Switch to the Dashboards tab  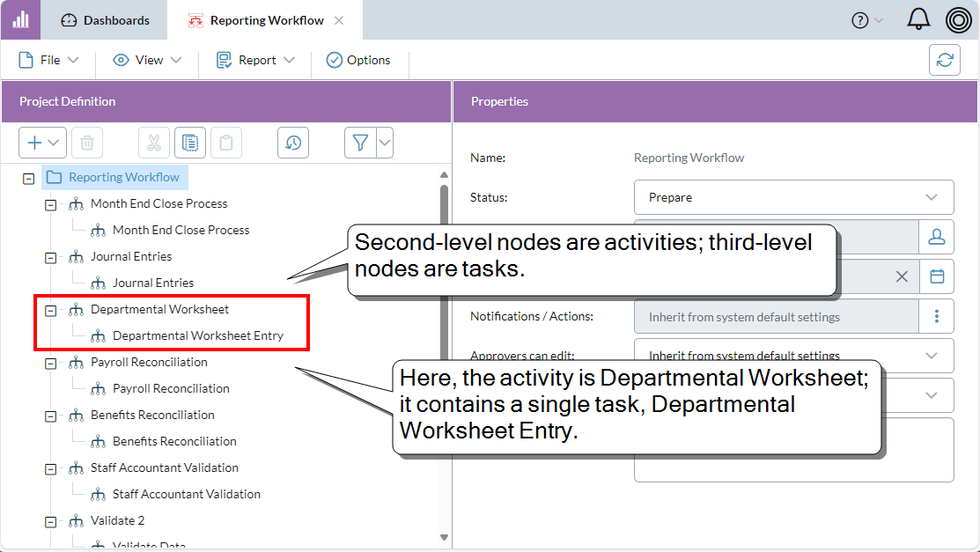(105, 20)
